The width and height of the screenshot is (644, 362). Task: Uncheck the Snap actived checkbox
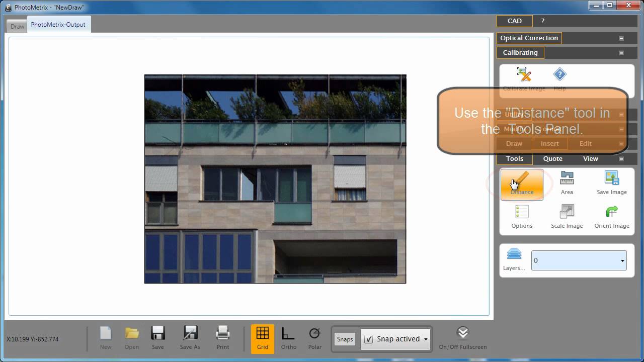point(368,339)
